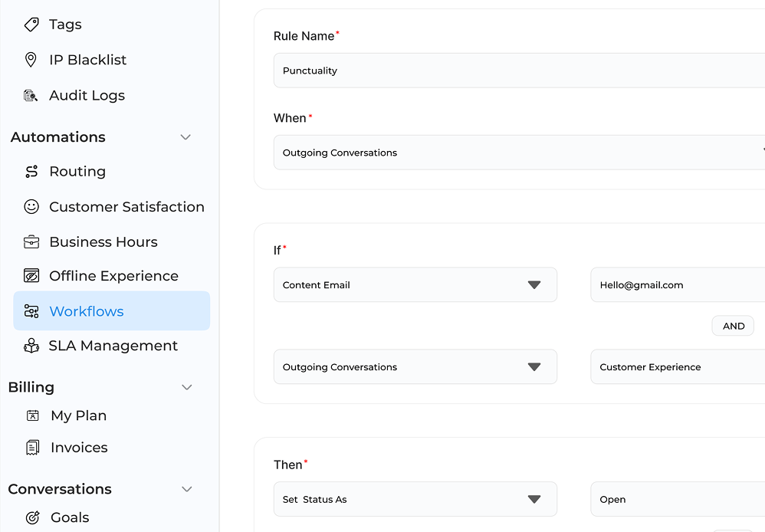View Invoices under Billing

79,448
